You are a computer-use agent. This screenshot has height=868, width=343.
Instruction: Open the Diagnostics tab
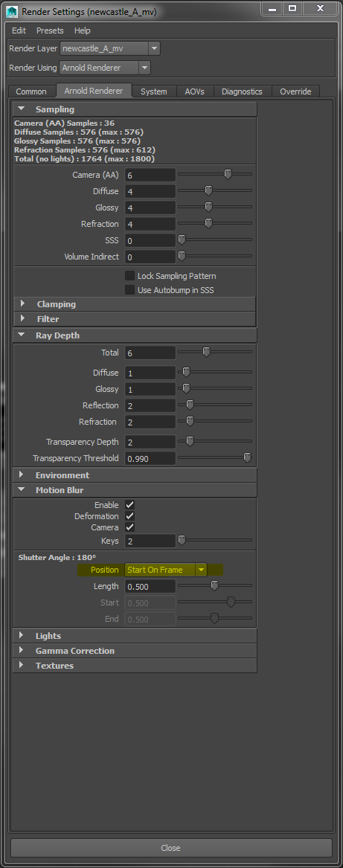[242, 91]
